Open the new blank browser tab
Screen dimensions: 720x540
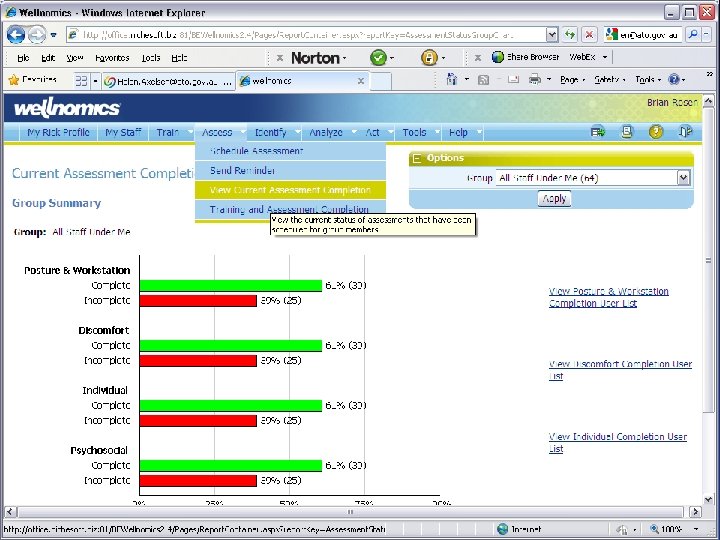point(380,81)
